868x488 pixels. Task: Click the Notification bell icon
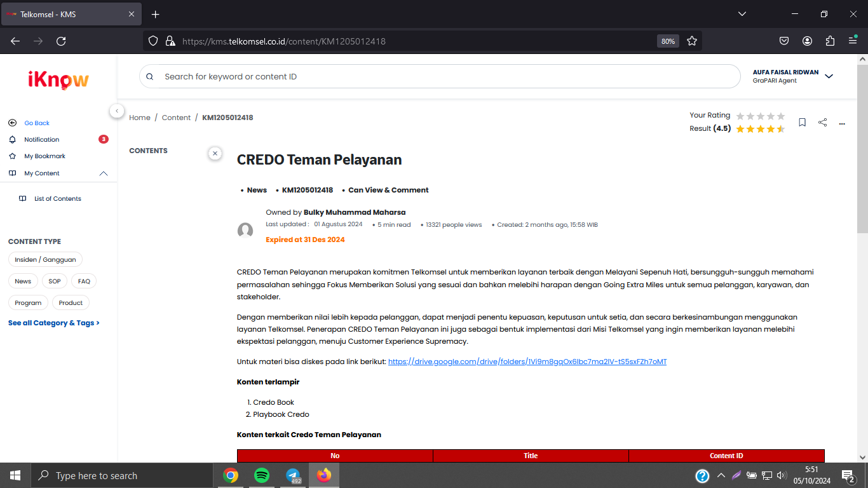click(x=12, y=140)
